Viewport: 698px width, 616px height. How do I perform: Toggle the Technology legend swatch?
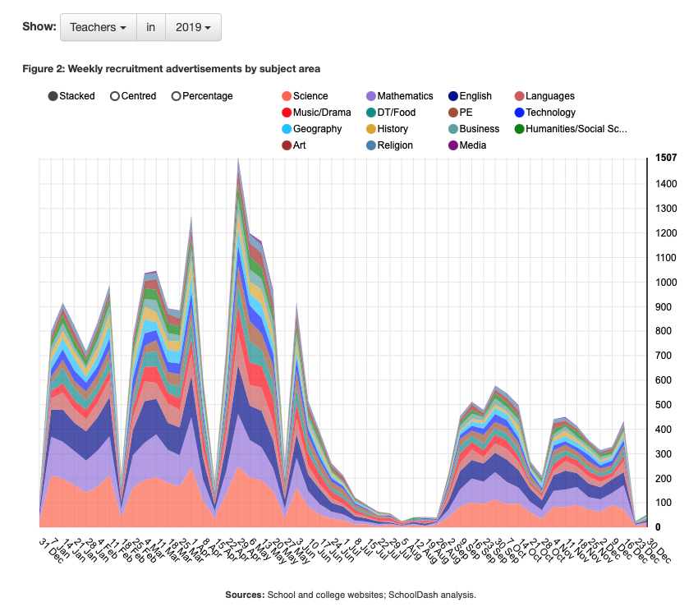pos(519,113)
